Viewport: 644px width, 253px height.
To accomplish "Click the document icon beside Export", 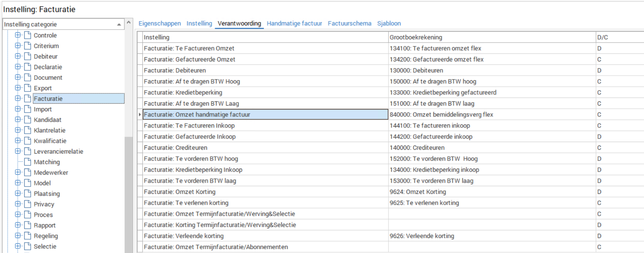I will point(27,88).
